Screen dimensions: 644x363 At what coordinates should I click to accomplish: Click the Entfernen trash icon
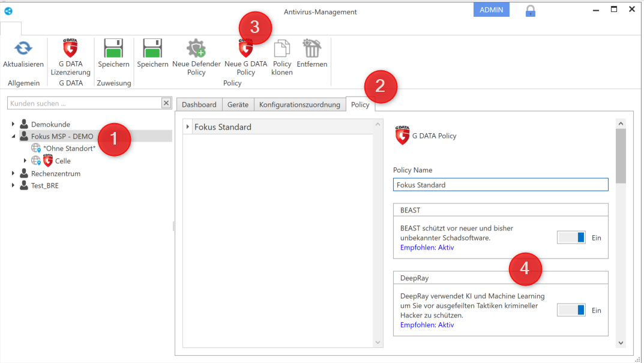[x=311, y=48]
